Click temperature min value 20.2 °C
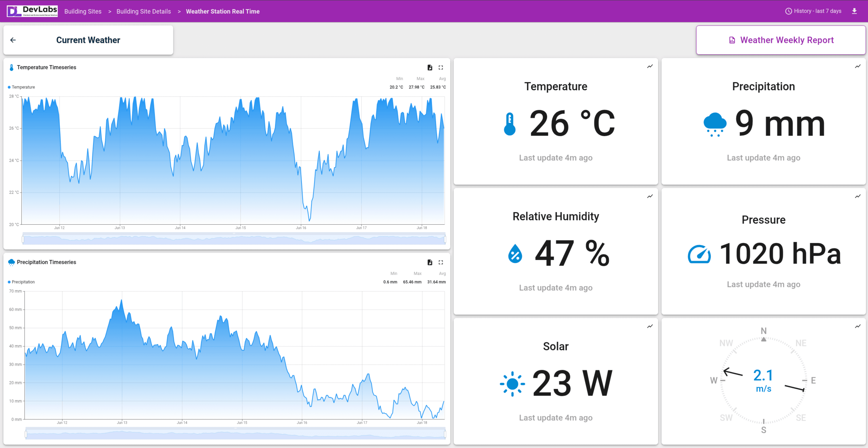 point(396,87)
